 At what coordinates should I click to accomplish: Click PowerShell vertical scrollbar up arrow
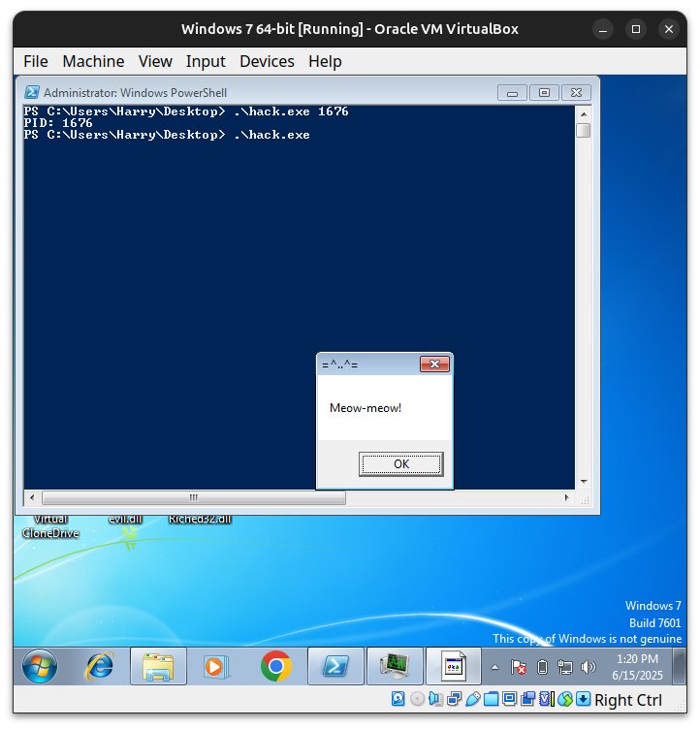(x=584, y=114)
